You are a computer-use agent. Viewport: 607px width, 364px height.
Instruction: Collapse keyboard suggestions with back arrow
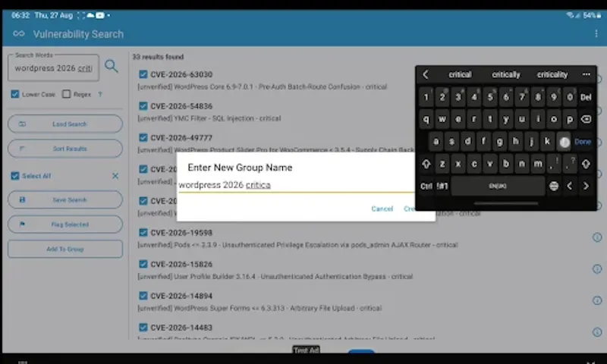(x=426, y=74)
